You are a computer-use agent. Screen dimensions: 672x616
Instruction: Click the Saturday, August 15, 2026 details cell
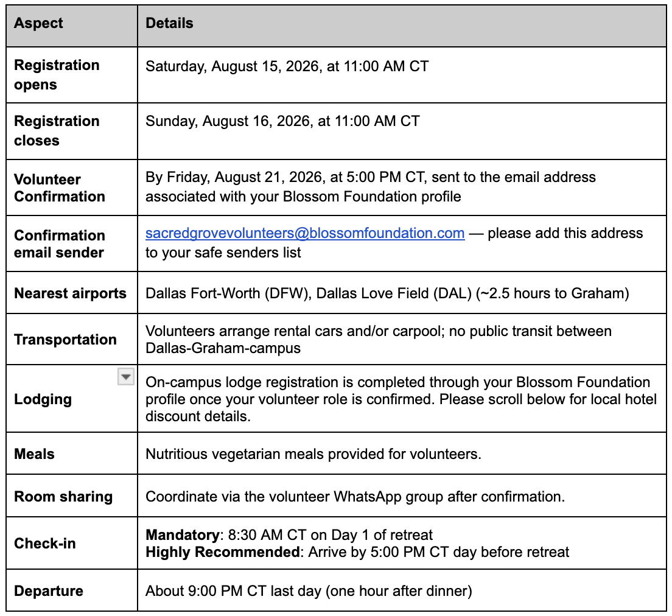point(402,75)
